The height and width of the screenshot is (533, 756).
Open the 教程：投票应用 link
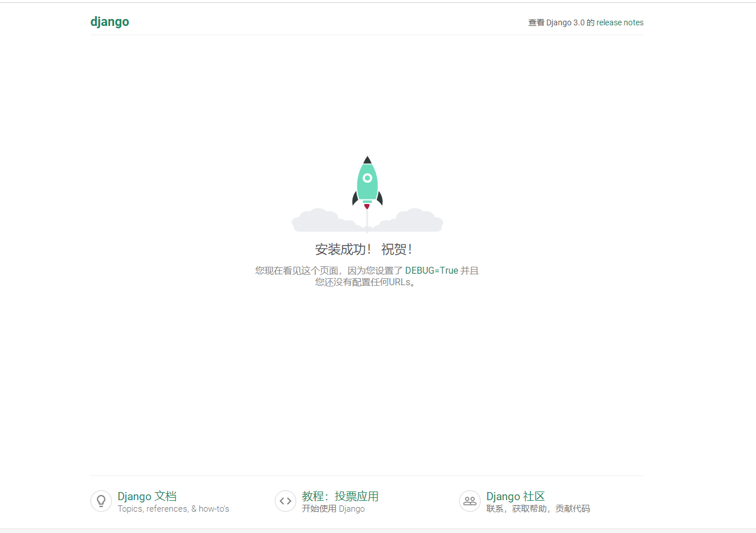point(340,496)
